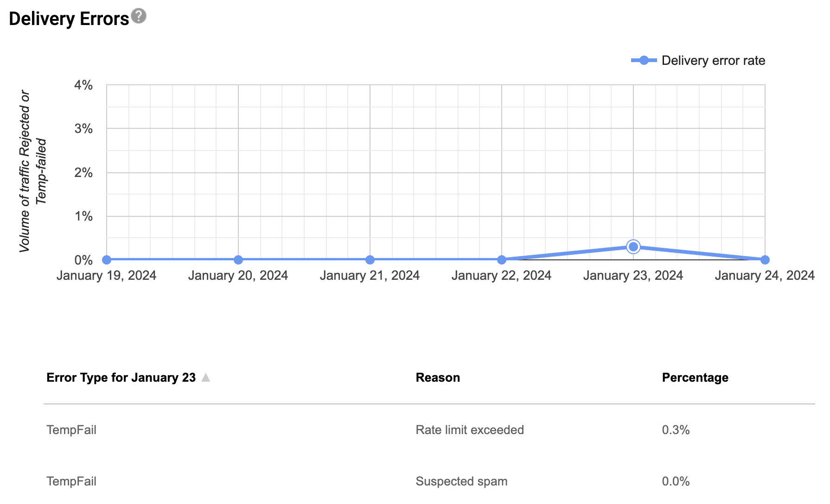Click the data point for January 24
This screenshot has width=830, height=504.
click(765, 259)
